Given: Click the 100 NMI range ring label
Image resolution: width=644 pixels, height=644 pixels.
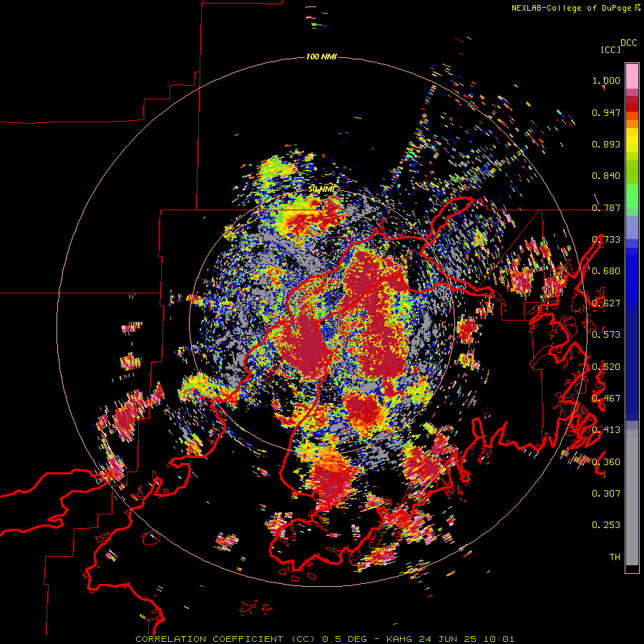Looking at the screenshot, I should point(321,57).
